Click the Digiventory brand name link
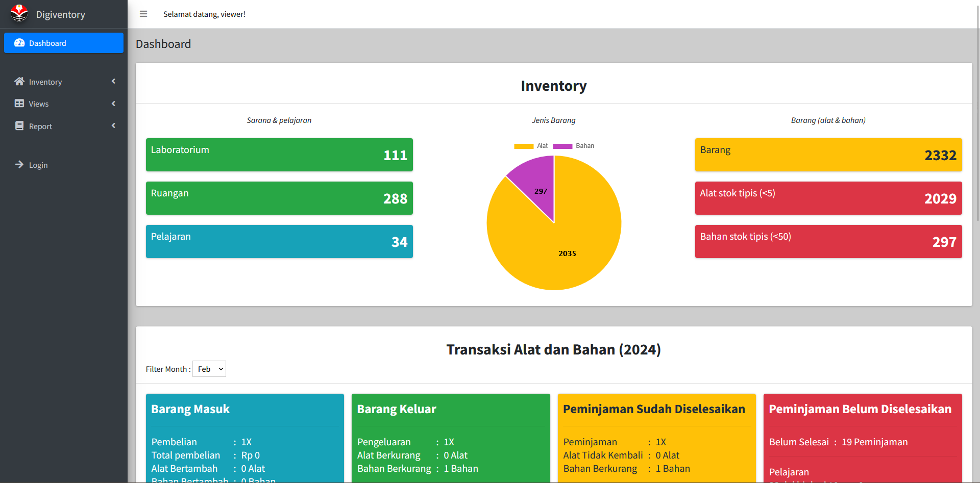This screenshot has height=483, width=980. coord(61,15)
